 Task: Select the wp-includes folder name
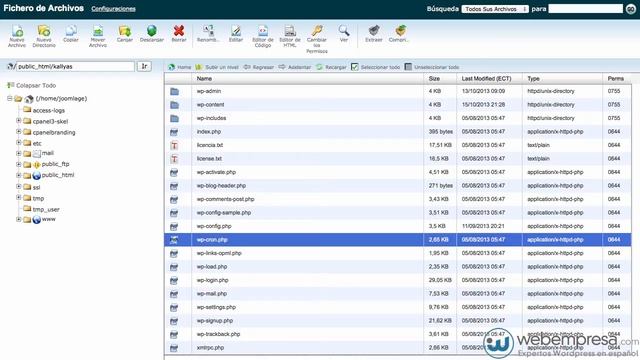pyautogui.click(x=211, y=118)
